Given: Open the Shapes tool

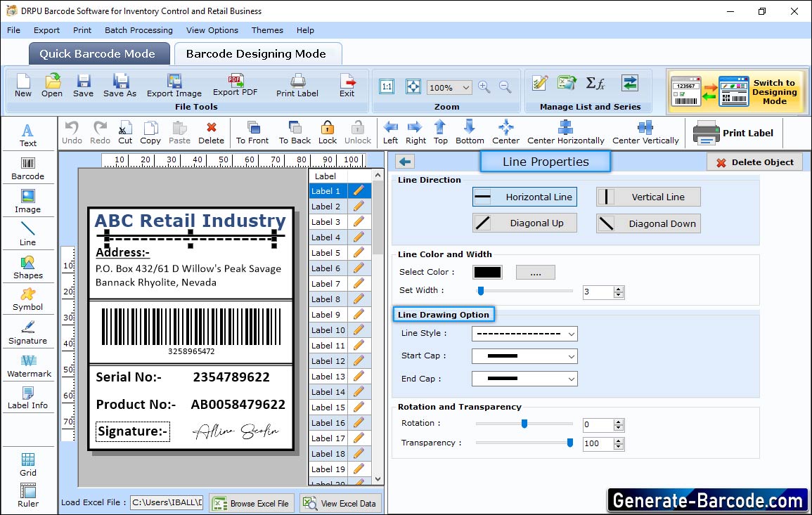Looking at the screenshot, I should [x=27, y=268].
